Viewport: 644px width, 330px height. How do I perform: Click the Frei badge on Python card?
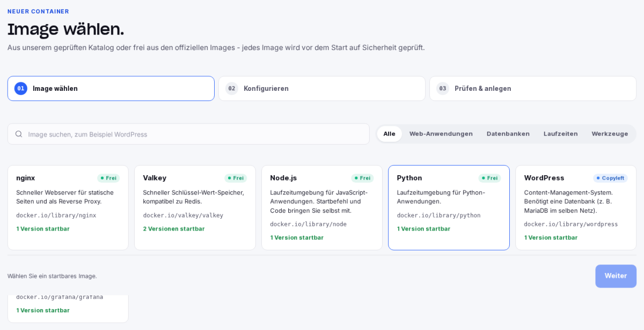tap(489, 178)
